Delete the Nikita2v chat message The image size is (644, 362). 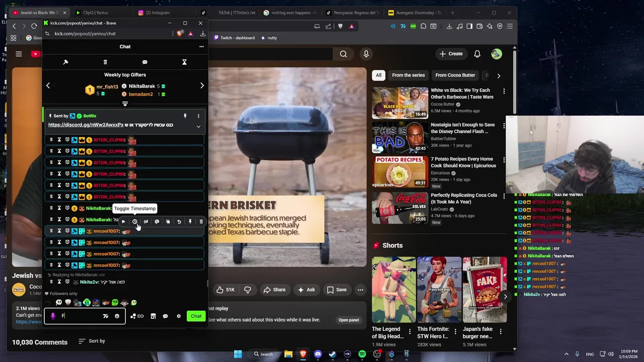click(51, 282)
